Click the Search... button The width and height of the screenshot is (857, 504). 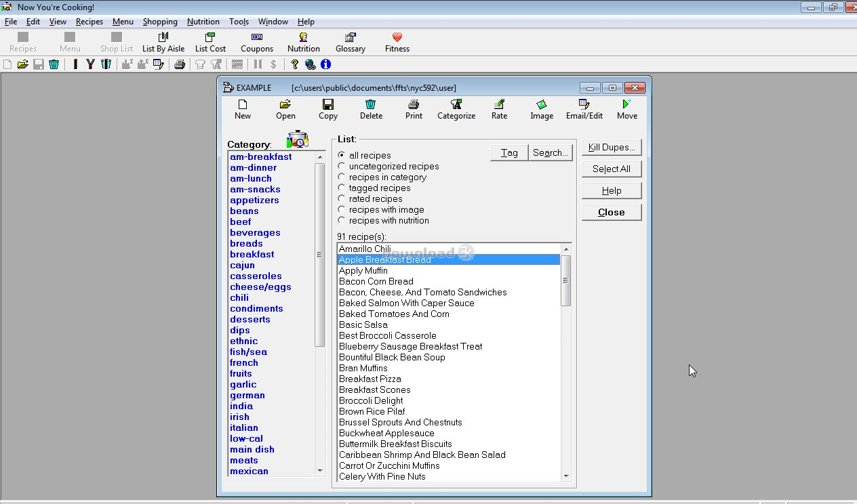[x=551, y=152]
